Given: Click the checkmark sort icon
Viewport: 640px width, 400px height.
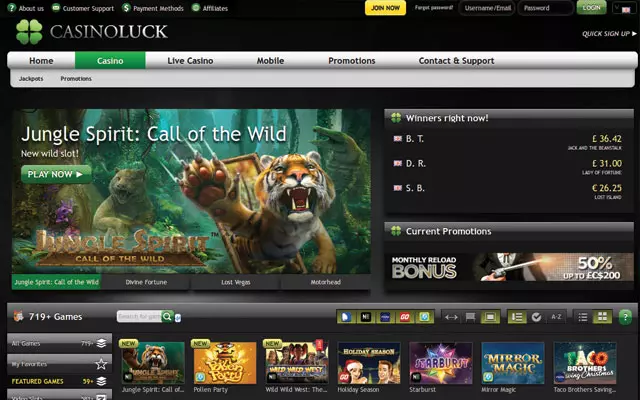Looking at the screenshot, I should (x=536, y=317).
